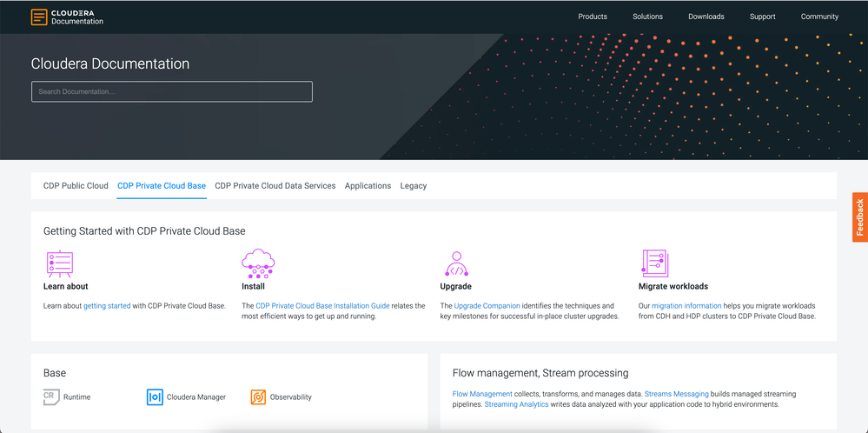Click the Cloudera Documentation page heading

pos(110,63)
